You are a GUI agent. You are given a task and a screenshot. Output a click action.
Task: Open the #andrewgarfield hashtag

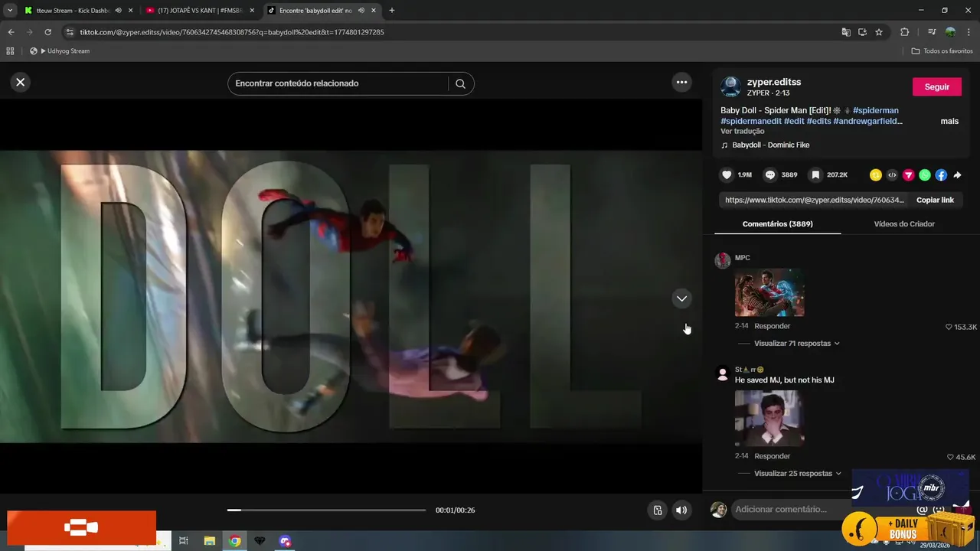867,121
